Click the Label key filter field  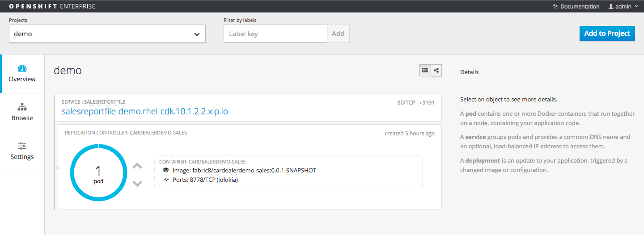tap(275, 34)
